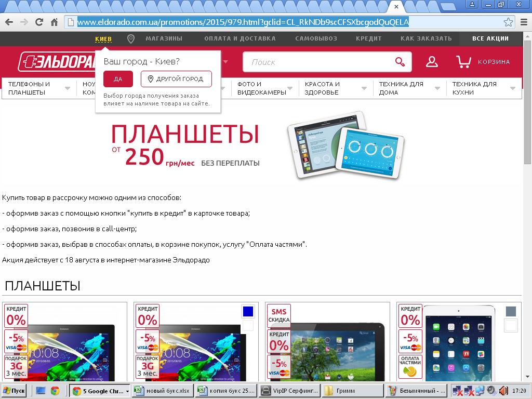Confirm city with ДА button
Viewport: 532px width, 399px height.
(118, 79)
